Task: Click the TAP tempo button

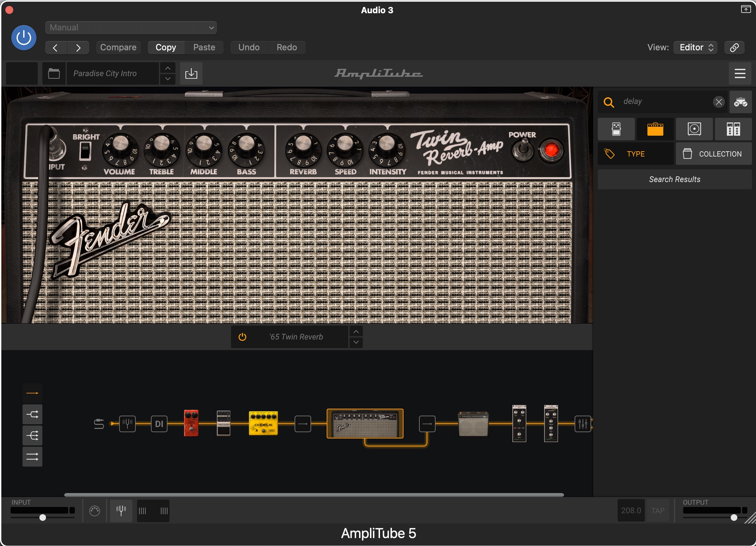Action: point(658,511)
